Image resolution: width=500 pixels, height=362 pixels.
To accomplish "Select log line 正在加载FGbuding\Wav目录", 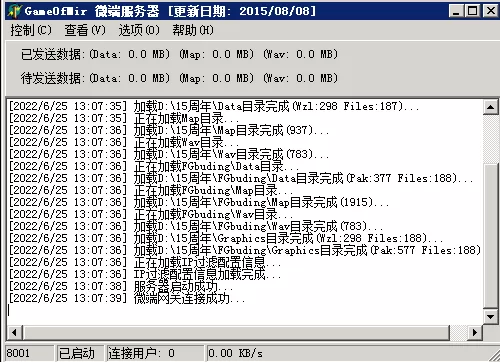I will point(151,214).
